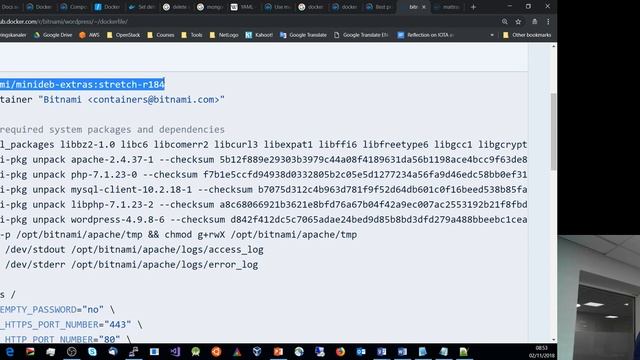Screen dimensions: 640x360
Task: Open the Chrome three-dot menu
Action: pyautogui.click(x=548, y=22)
